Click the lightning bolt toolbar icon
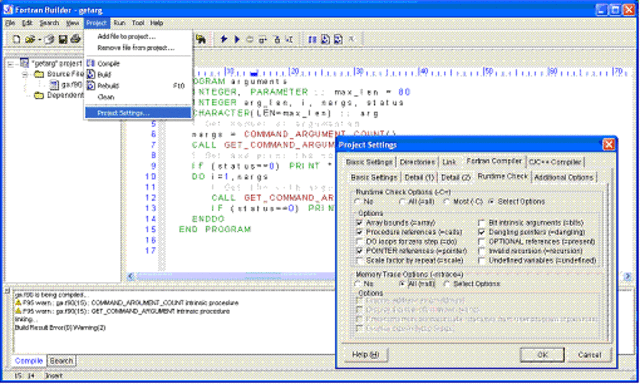Screen dimensions: 640x384 tap(224, 40)
